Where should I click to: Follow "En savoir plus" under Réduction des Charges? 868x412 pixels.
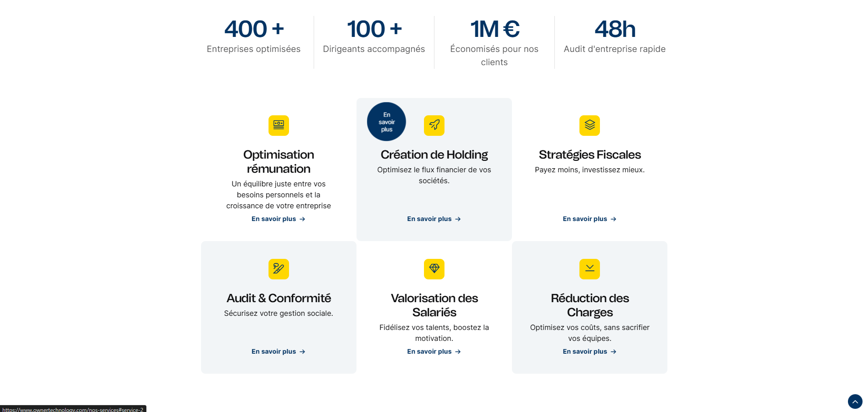coord(589,352)
